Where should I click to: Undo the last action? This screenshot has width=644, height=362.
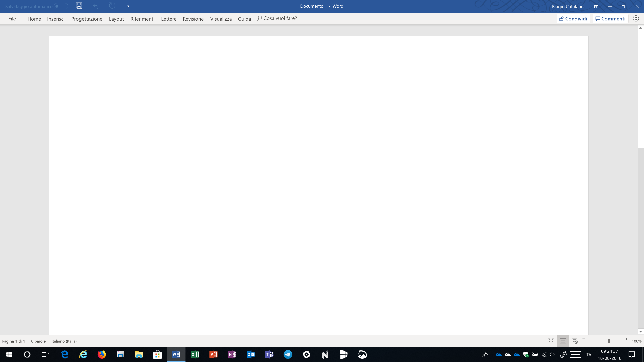click(95, 6)
